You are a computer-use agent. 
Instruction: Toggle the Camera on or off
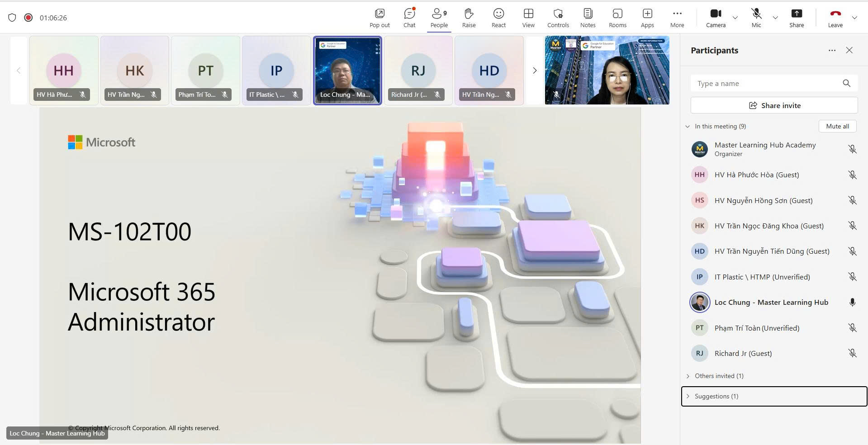pyautogui.click(x=716, y=18)
